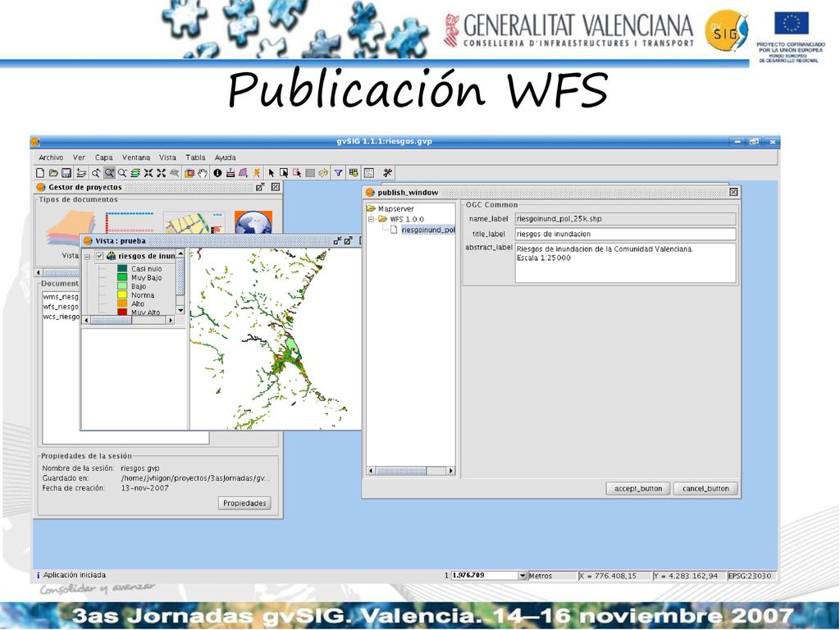
Task: Select the Measure area tool
Action: (x=243, y=173)
